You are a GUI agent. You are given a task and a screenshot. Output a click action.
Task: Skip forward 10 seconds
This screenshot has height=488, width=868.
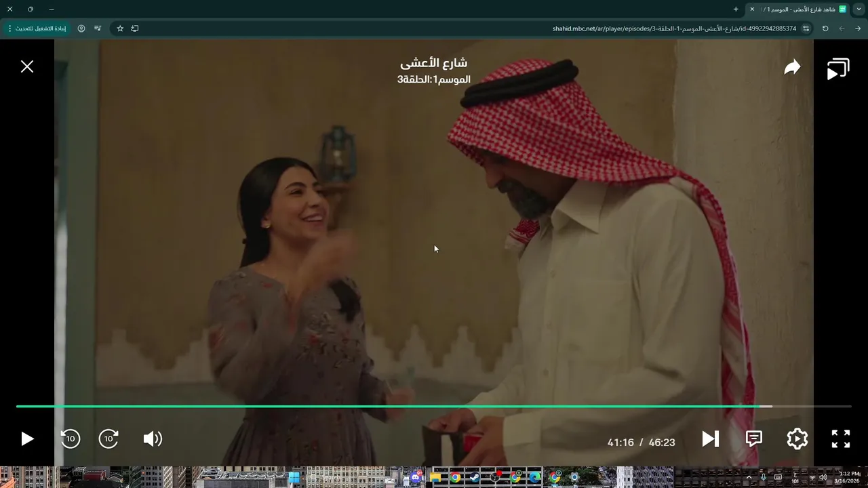click(x=108, y=439)
